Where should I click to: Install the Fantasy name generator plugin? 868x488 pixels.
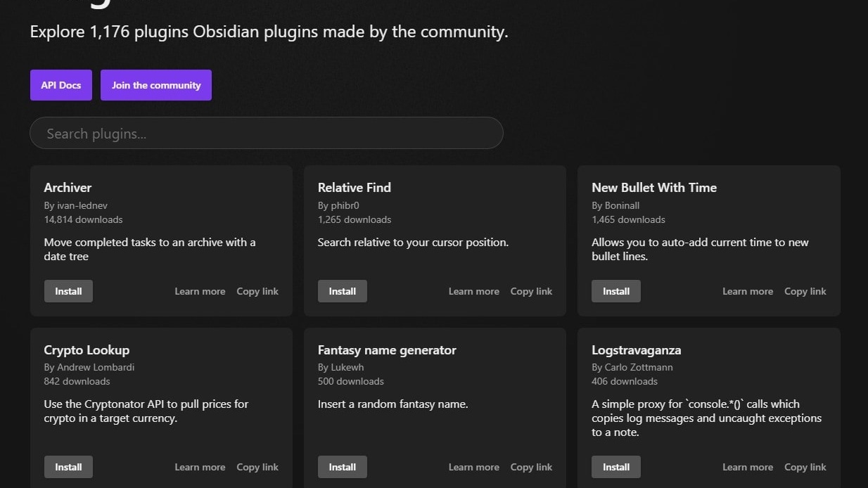[342, 466]
